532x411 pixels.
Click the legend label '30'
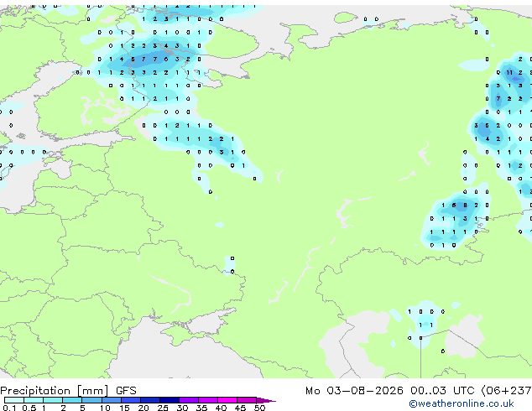(x=182, y=408)
